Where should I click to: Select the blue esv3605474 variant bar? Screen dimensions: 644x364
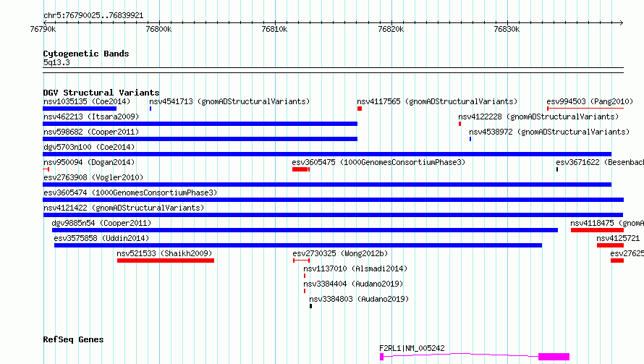[x=333, y=200]
